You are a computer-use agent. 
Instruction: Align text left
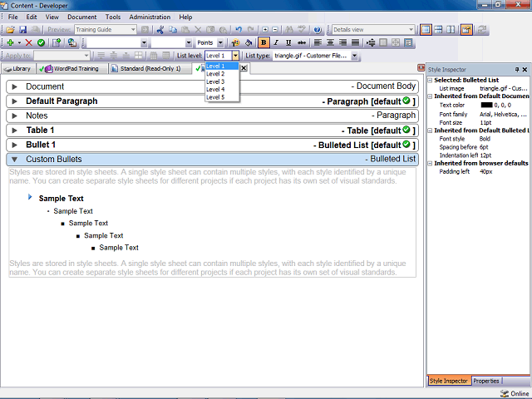pyautogui.click(x=318, y=42)
